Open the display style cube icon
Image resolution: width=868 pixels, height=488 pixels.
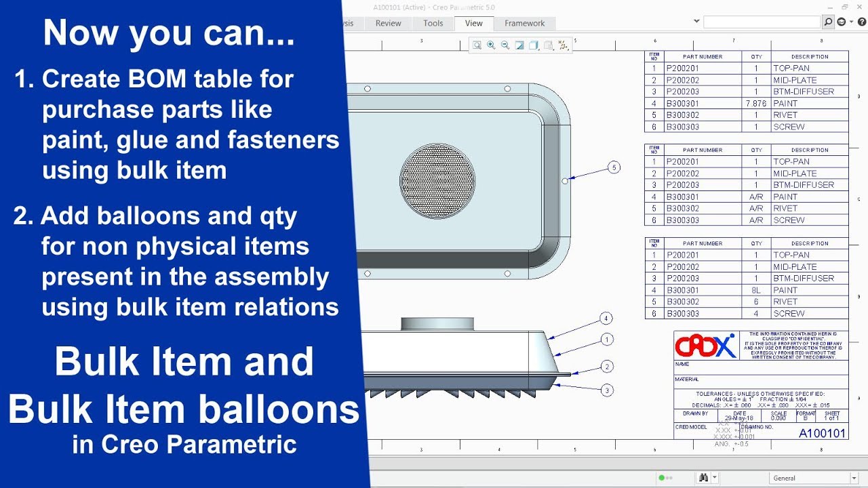(534, 45)
